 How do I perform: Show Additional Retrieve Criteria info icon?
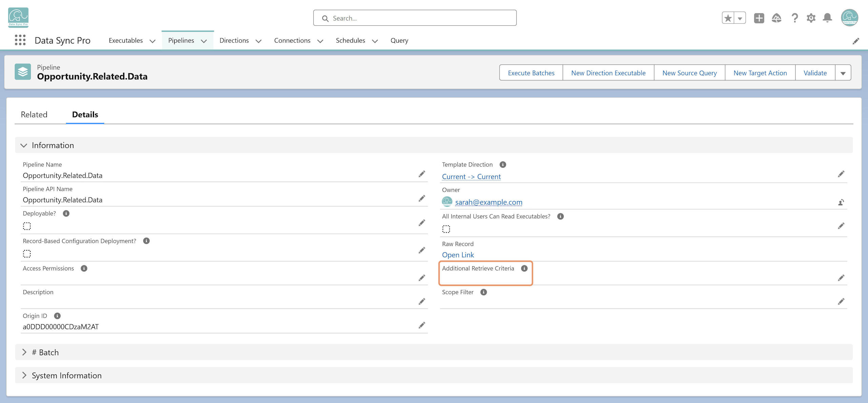click(x=524, y=268)
